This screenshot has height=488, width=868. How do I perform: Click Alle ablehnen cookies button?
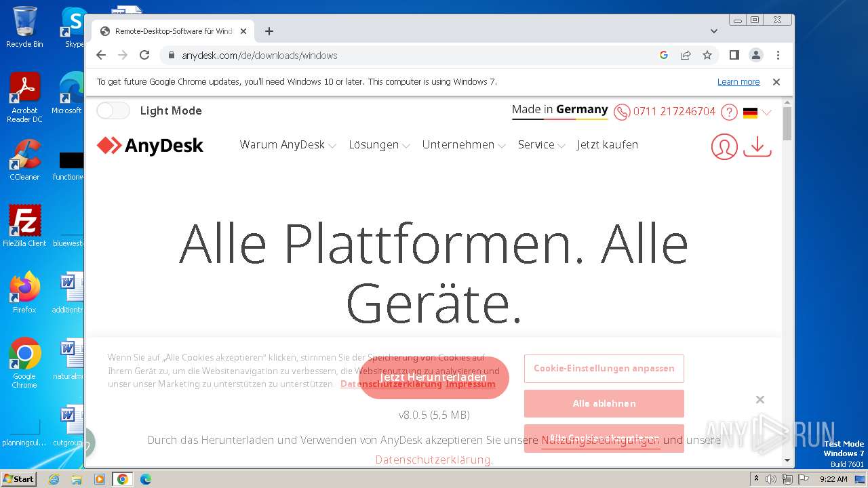[604, 403]
